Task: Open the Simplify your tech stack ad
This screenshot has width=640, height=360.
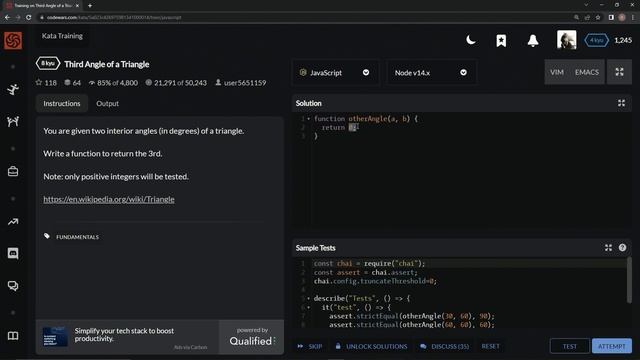Action: [127, 337]
